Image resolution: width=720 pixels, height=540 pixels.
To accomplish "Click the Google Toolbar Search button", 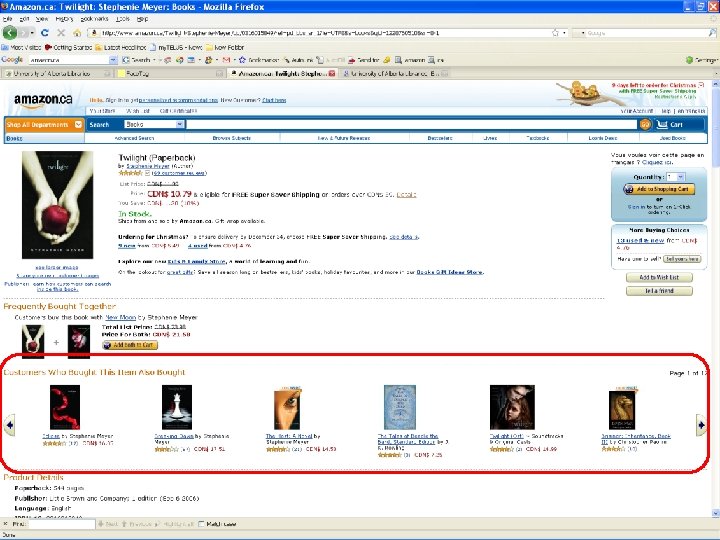I will [x=137, y=60].
